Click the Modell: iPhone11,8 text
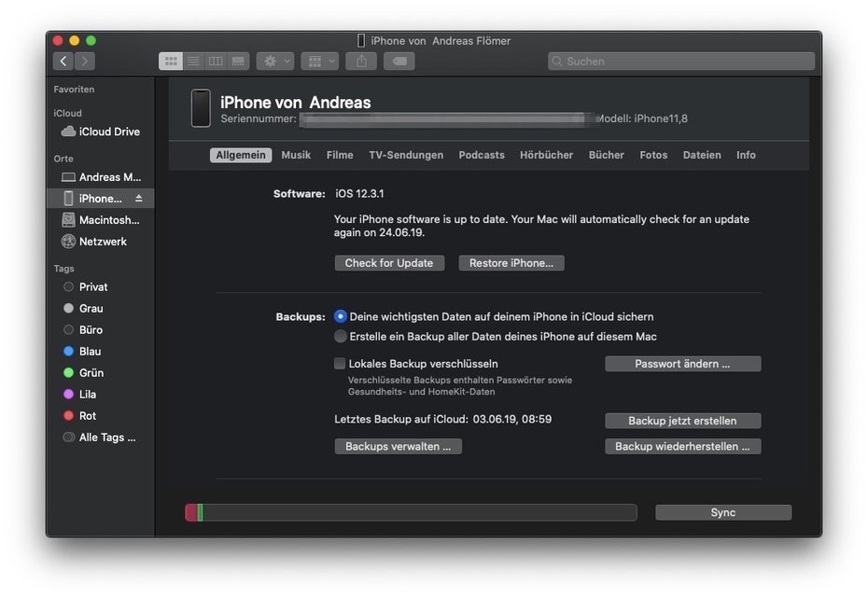This screenshot has height=598, width=868. coord(642,118)
